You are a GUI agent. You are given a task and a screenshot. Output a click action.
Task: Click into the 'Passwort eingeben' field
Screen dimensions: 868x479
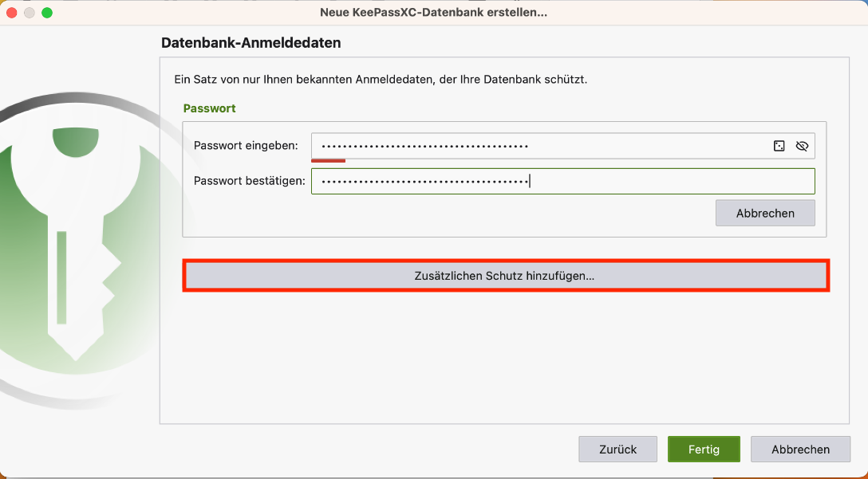click(x=535, y=146)
